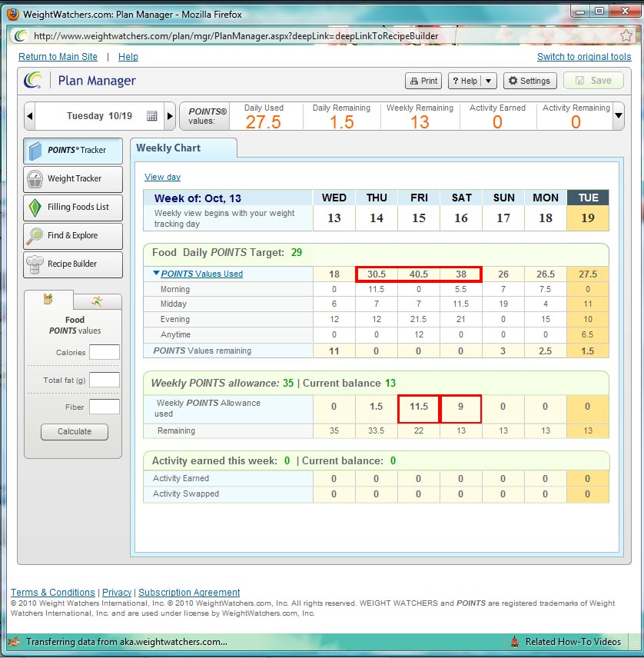Click Friday's 40.5 POINTS Values Used cell
Image resolution: width=644 pixels, height=658 pixels.
[x=419, y=274]
